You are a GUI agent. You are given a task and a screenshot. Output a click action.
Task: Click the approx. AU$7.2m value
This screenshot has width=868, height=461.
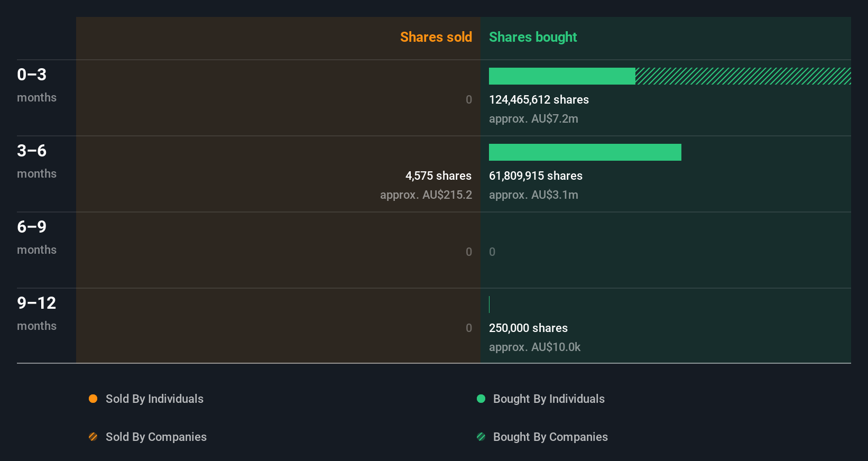[533, 118]
